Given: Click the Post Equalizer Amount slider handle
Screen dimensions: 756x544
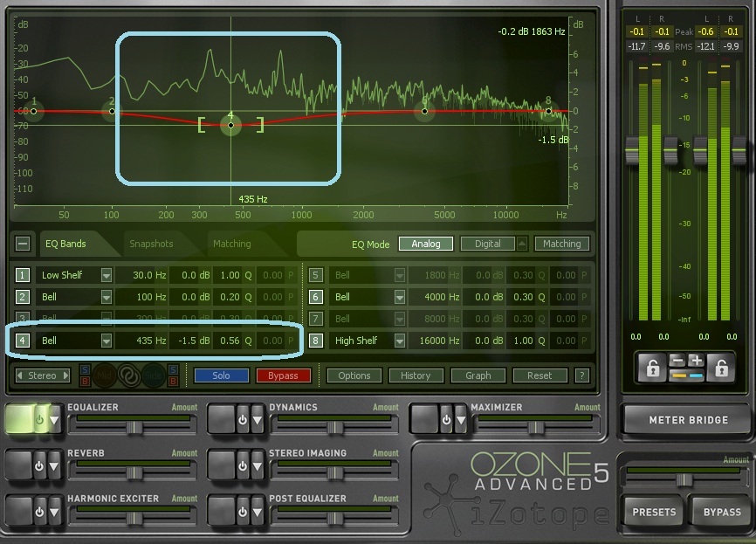Looking at the screenshot, I should tap(334, 519).
